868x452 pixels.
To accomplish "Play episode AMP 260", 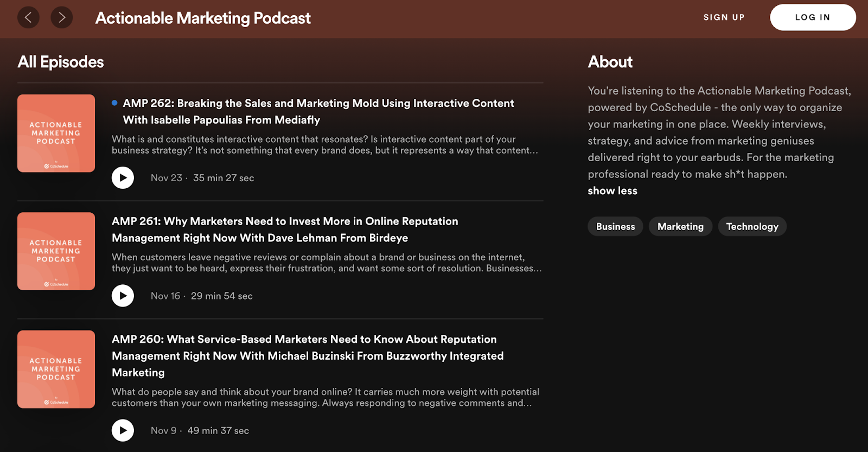I will point(123,430).
